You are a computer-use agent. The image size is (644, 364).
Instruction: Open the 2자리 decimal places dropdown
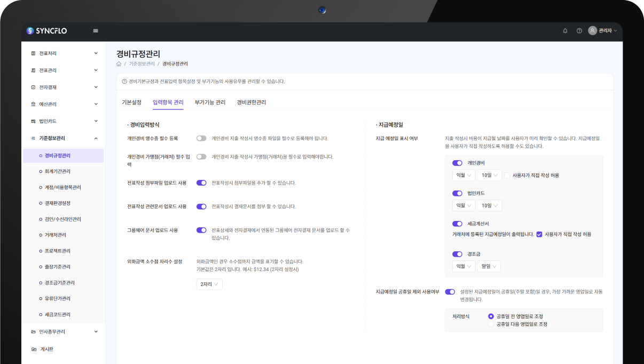pos(209,284)
